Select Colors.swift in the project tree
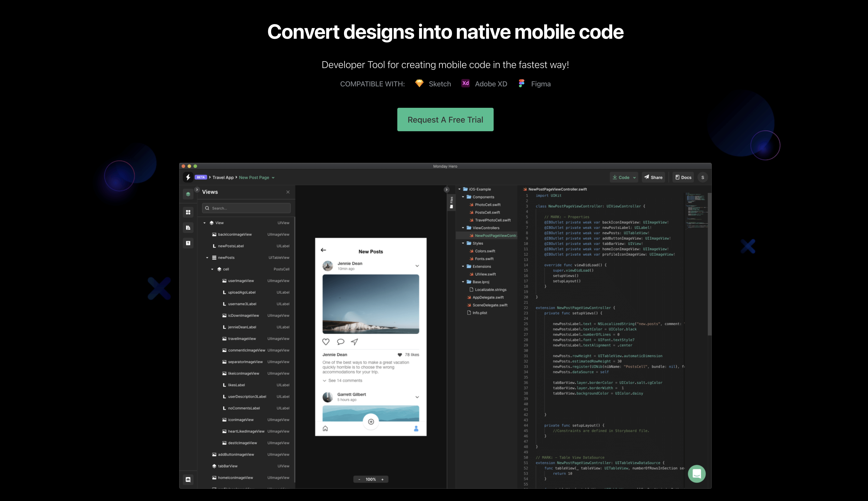 [x=485, y=251]
